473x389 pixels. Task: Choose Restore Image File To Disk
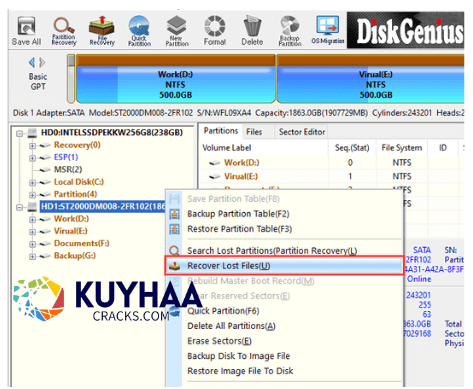240,371
